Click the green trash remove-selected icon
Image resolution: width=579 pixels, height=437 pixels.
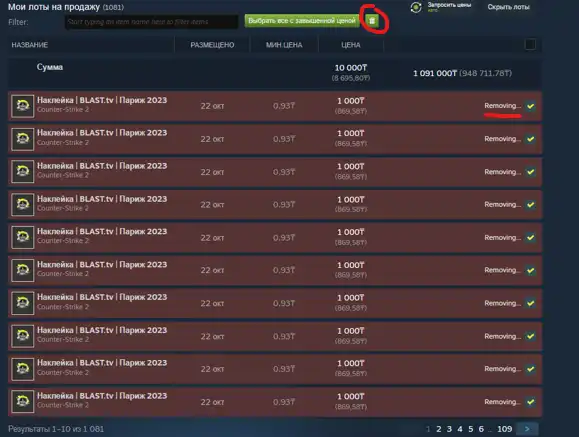[372, 21]
